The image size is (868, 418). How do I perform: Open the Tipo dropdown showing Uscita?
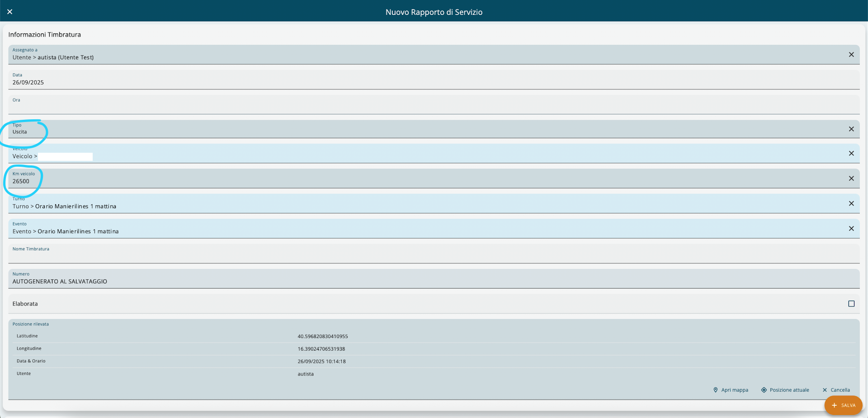click(x=407, y=132)
